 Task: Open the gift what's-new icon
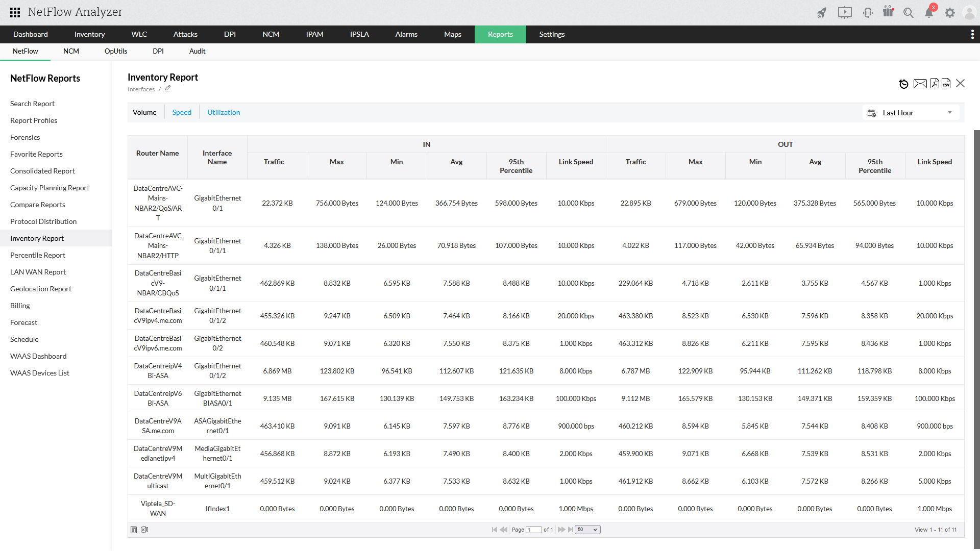click(888, 12)
